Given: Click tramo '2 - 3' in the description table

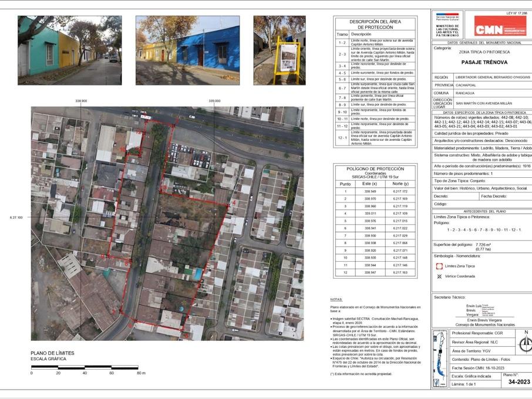Looking at the screenshot, I should [342, 54].
